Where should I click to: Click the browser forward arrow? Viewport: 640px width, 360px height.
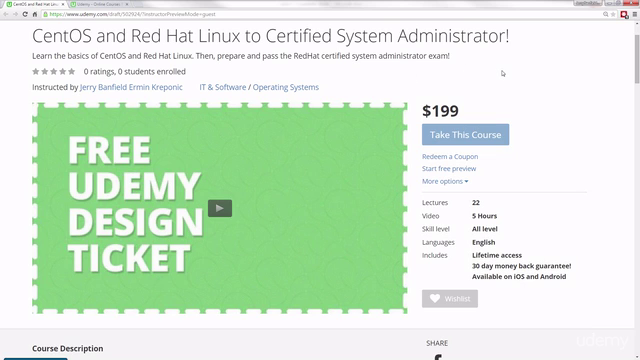(x=15, y=14)
